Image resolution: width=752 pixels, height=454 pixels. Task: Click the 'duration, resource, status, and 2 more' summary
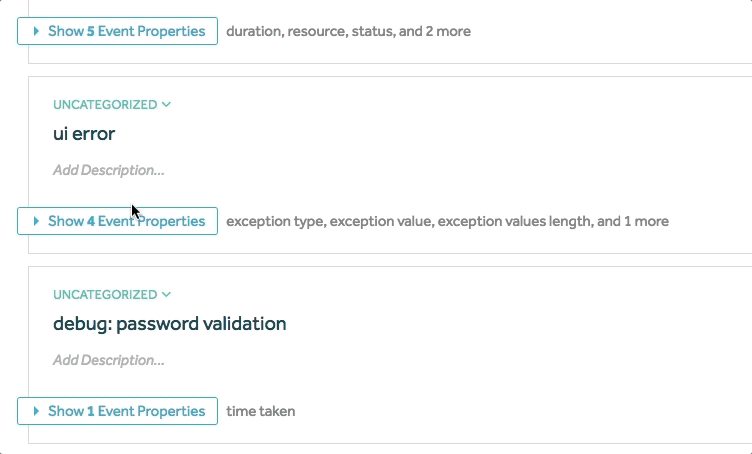click(348, 31)
